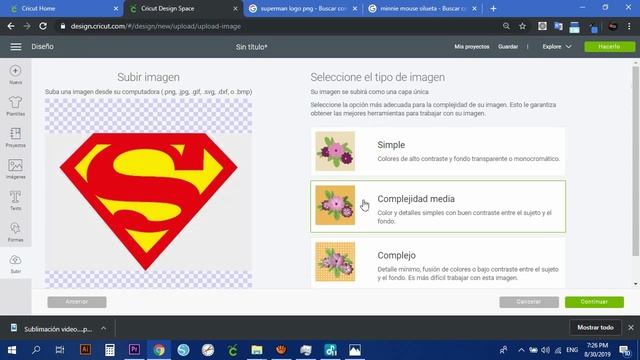Image resolution: width=640 pixels, height=360 pixels.
Task: Expand the download item chevron
Action: click(x=104, y=328)
